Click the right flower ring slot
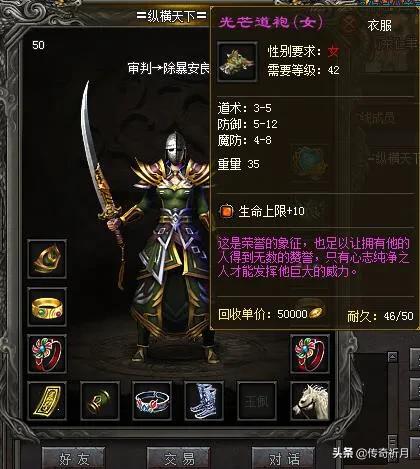The height and width of the screenshot is (469, 420). click(x=310, y=354)
